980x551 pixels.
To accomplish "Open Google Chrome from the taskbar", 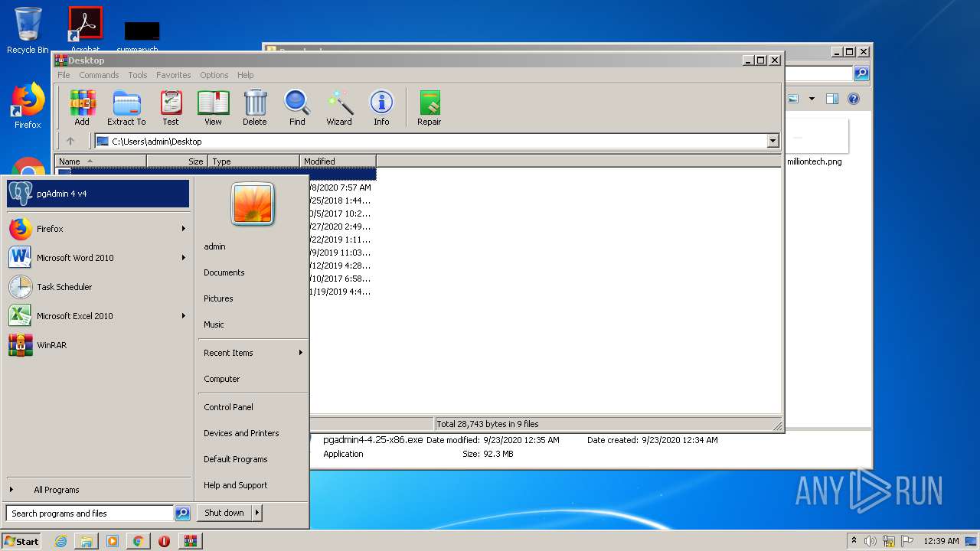I will [x=138, y=541].
